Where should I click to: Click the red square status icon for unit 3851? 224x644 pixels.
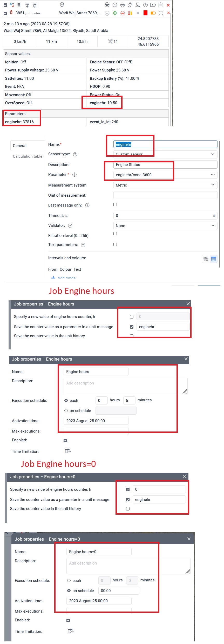145,13
